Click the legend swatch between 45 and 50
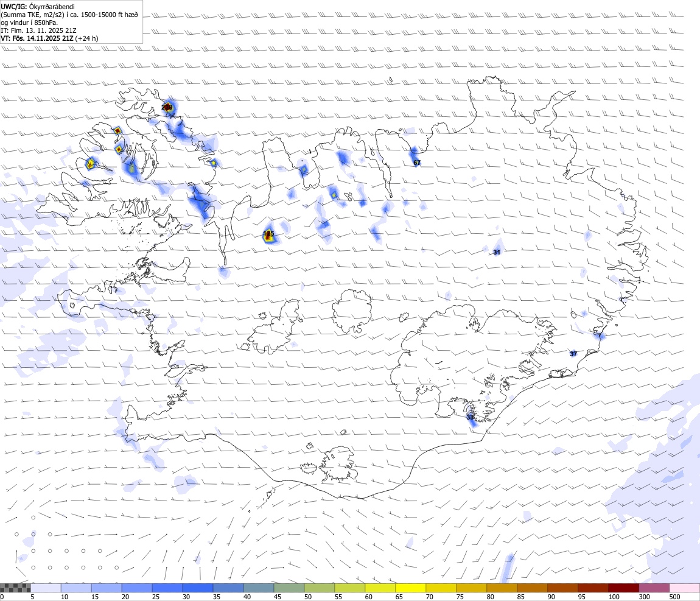The height and width of the screenshot is (601, 700). point(289,588)
